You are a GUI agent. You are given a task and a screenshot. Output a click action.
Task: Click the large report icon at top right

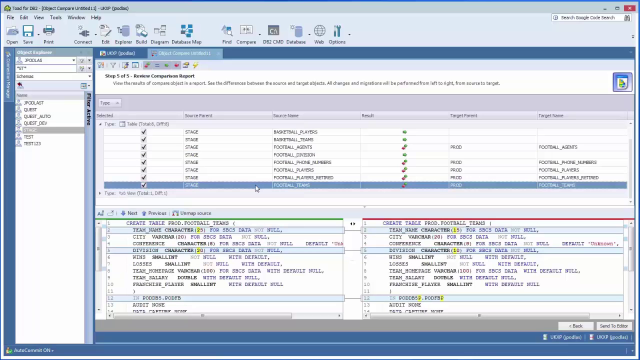click(x=622, y=83)
